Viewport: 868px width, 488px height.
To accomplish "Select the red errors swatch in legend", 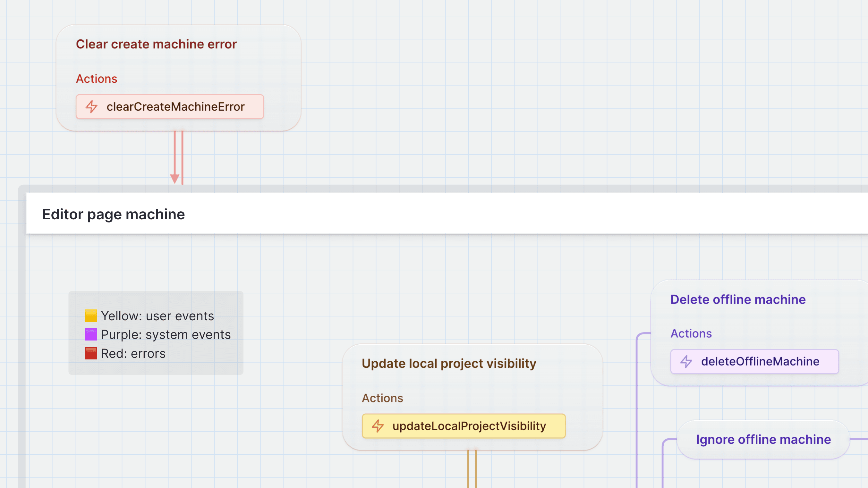I will 91,353.
